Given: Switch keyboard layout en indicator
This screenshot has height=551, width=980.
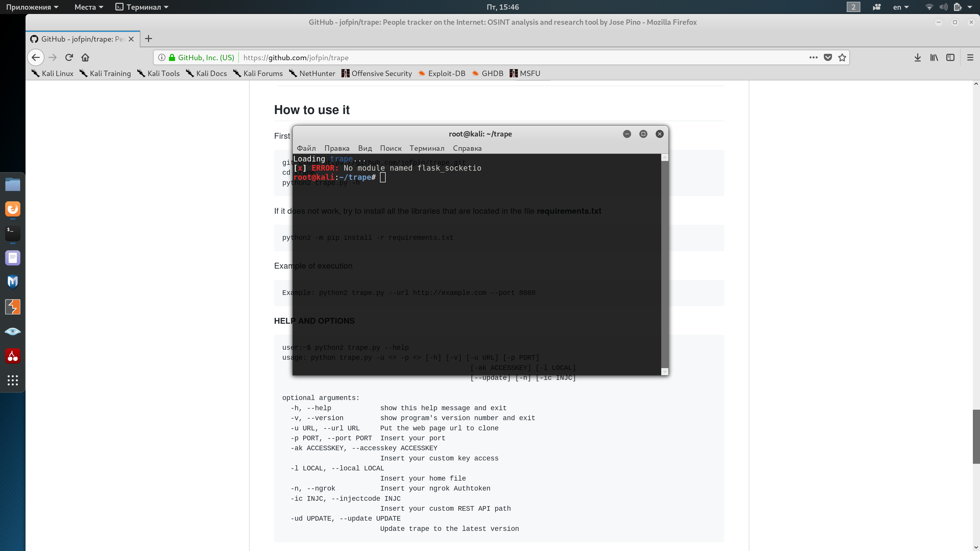Looking at the screenshot, I should pyautogui.click(x=900, y=7).
